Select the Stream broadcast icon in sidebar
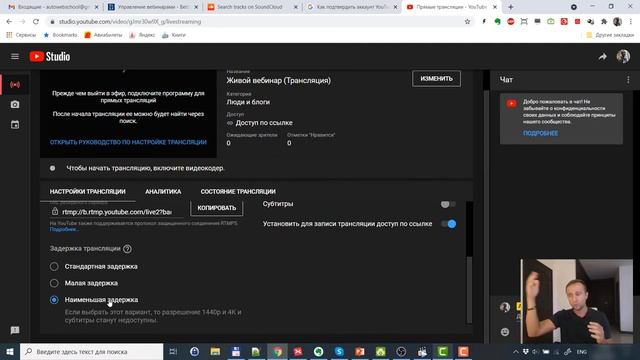Viewport: 640px width, 360px height. click(15, 84)
